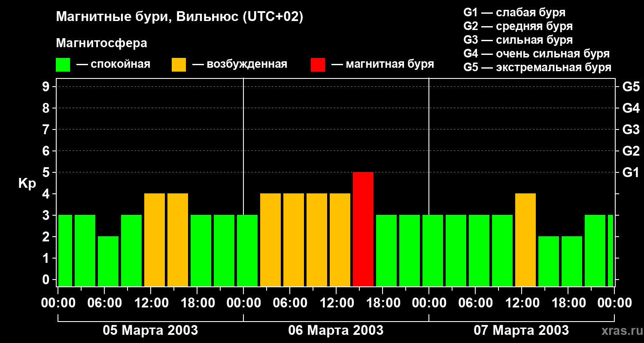The image size is (644, 343).
Task: Click the 'G1 — слабая буря' description
Action: [514, 12]
